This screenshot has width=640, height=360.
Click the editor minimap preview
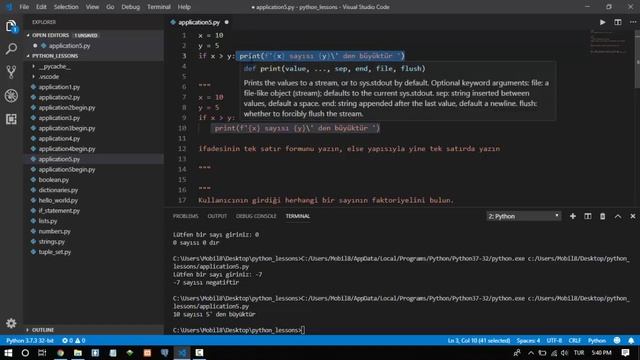click(x=608, y=42)
